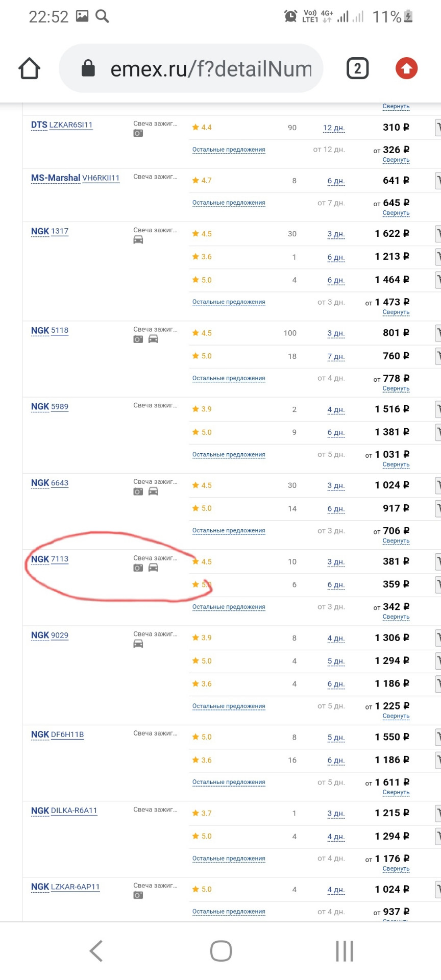Image resolution: width=441 pixels, height=980 pixels.
Task: Tap the browser home icon
Action: 30,68
